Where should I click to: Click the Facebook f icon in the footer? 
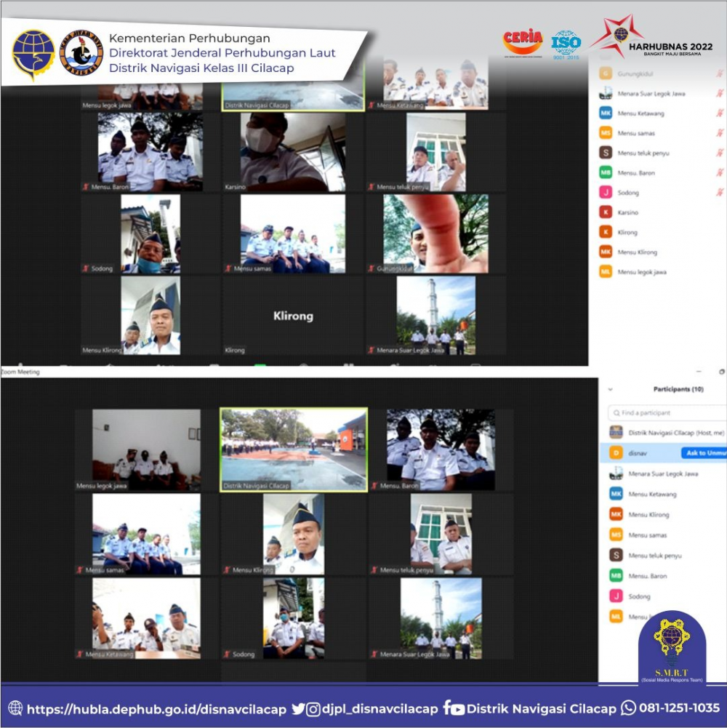[446, 708]
